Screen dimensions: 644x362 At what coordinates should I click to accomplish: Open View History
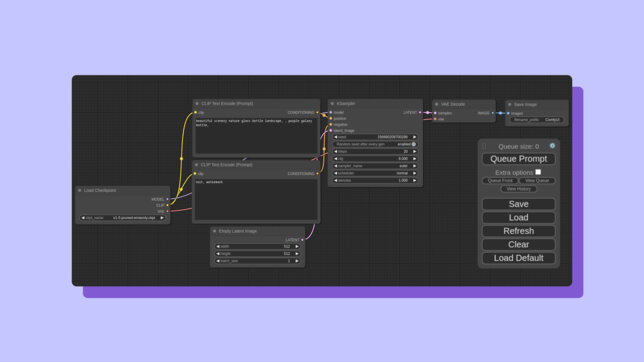click(518, 189)
